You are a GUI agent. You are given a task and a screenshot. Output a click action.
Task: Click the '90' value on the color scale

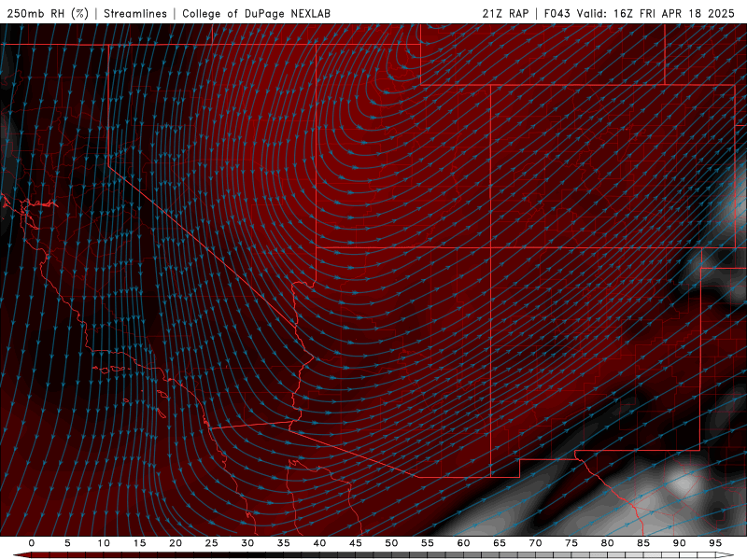coord(679,543)
